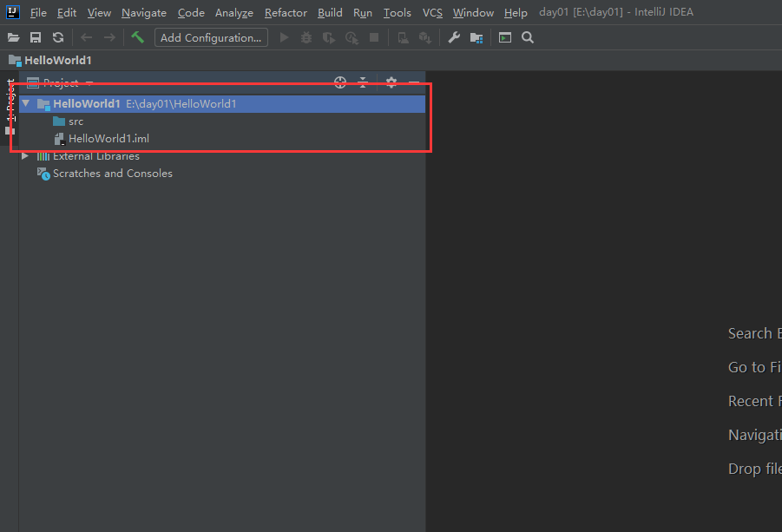
Task: Click the Profiler run icon
Action: click(x=352, y=37)
